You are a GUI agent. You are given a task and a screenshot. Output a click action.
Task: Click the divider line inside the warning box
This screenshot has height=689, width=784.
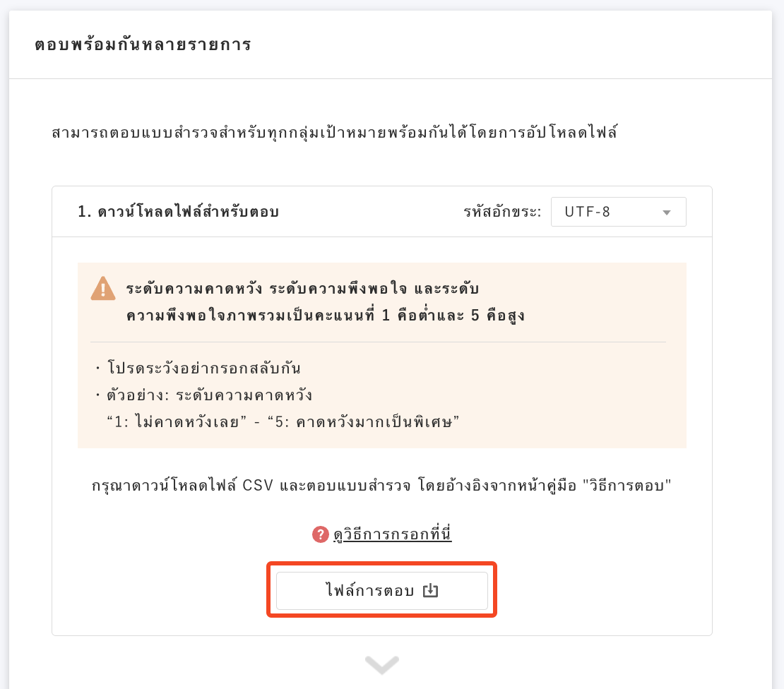pos(378,342)
